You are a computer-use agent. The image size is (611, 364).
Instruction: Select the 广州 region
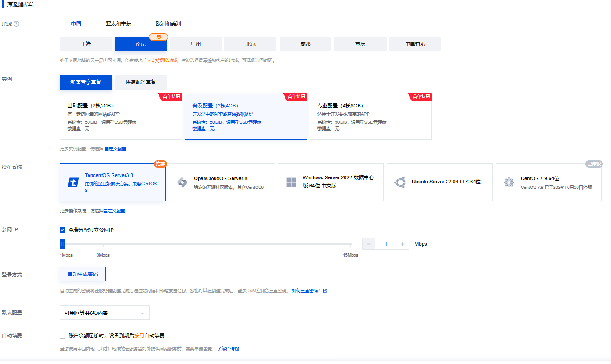click(x=196, y=44)
